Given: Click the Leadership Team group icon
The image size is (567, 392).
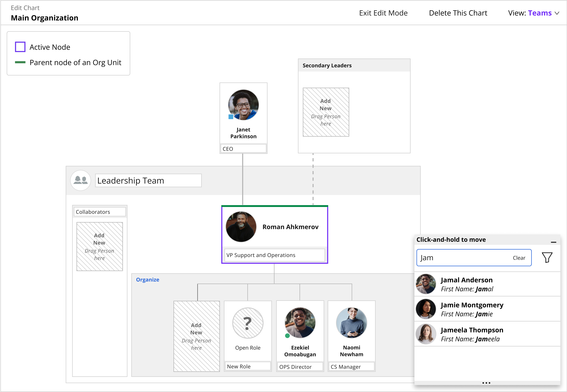Looking at the screenshot, I should click(x=81, y=180).
